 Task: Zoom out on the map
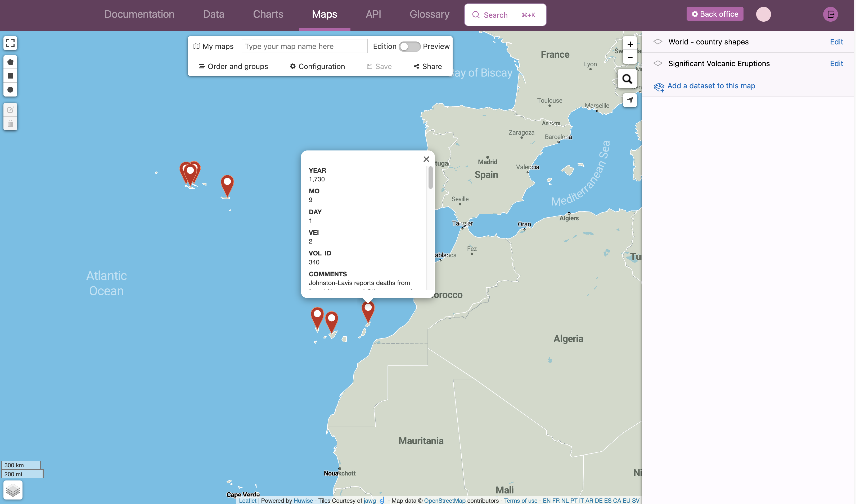point(630,57)
